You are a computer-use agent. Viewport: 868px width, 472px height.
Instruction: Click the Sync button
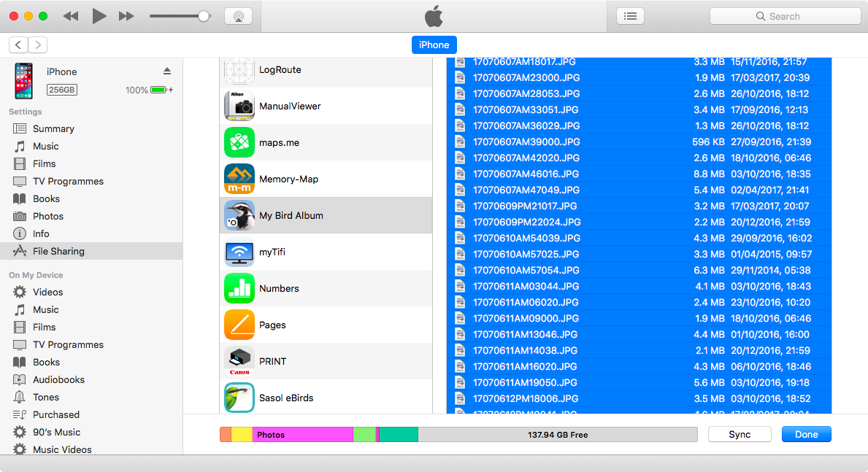coord(739,434)
